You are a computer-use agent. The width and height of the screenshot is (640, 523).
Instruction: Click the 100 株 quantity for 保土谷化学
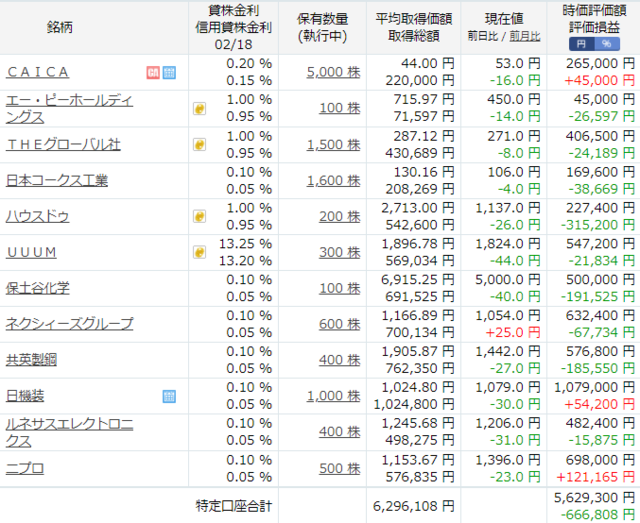tap(340, 288)
